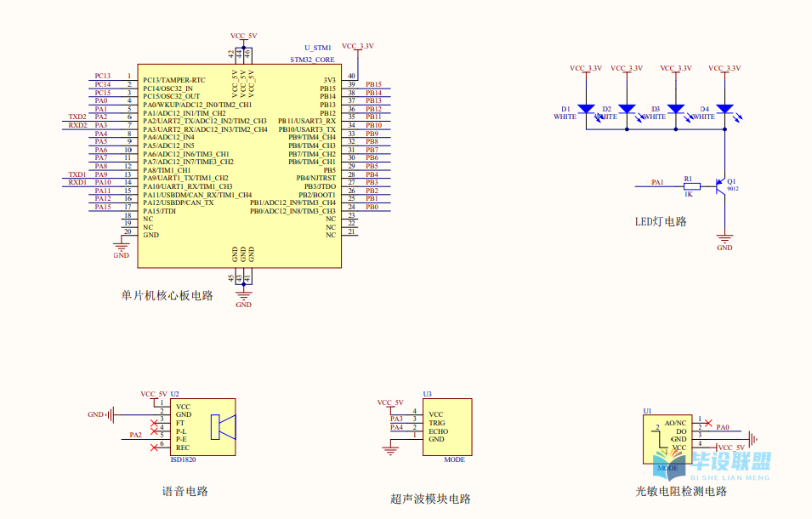Image resolution: width=812 pixels, height=519 pixels.
Task: Select the PA15 net label at pin 17
Action: (x=103, y=208)
